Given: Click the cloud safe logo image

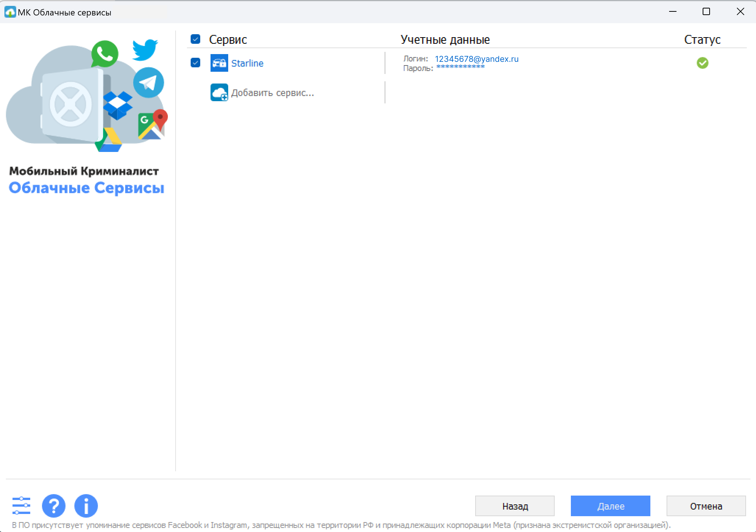Looking at the screenshot, I should coord(86,96).
